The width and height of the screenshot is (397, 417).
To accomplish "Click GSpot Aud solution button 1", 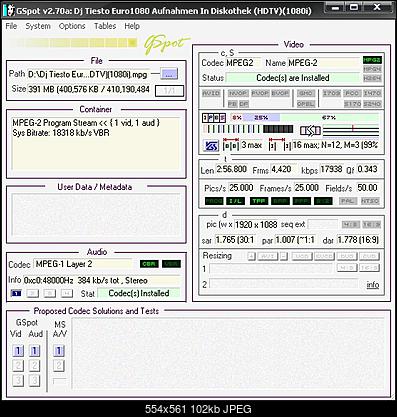I will point(35,351).
